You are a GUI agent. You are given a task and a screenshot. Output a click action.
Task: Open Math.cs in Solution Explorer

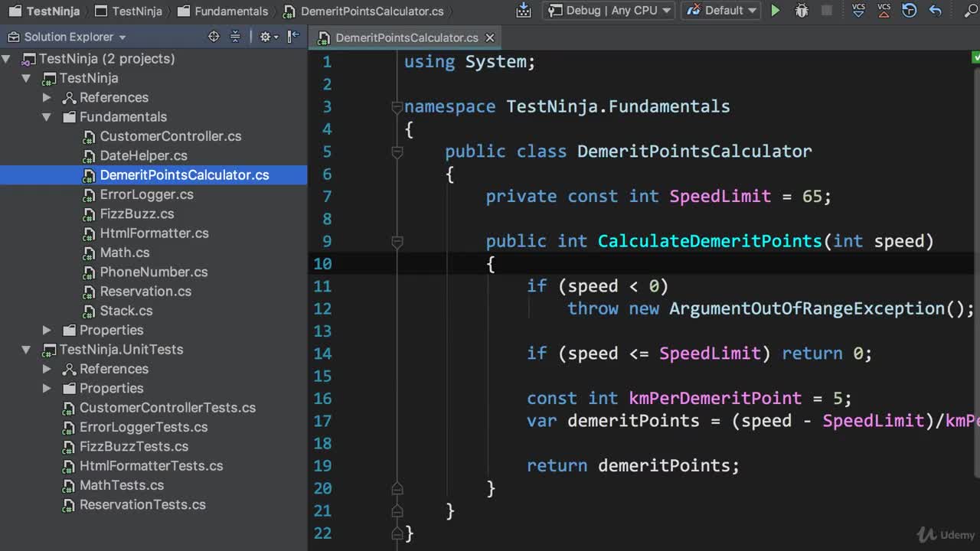pyautogui.click(x=125, y=253)
